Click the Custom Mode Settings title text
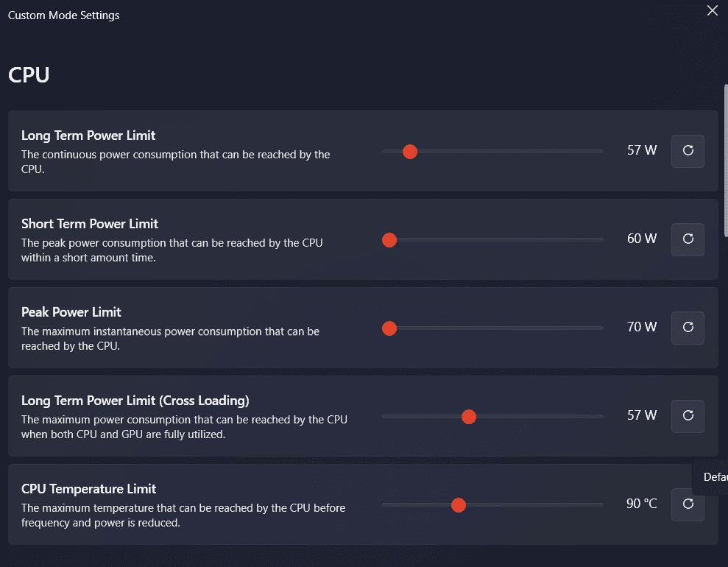Screen dimensions: 728x567 [63, 15]
